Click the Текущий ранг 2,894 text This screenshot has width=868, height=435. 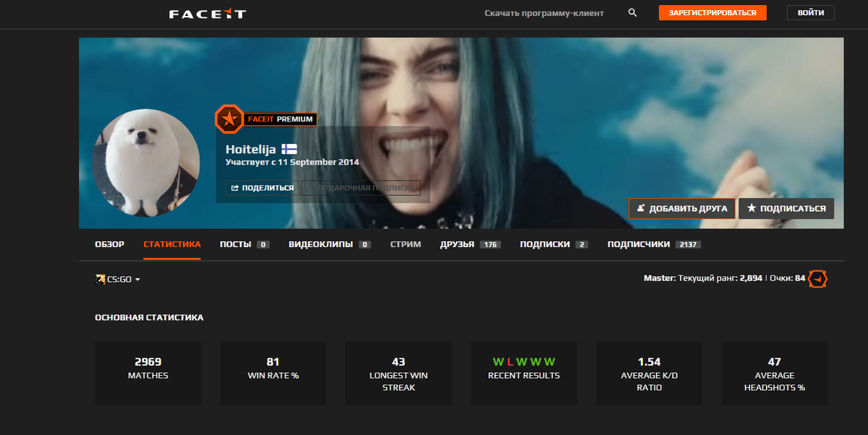tap(720, 278)
